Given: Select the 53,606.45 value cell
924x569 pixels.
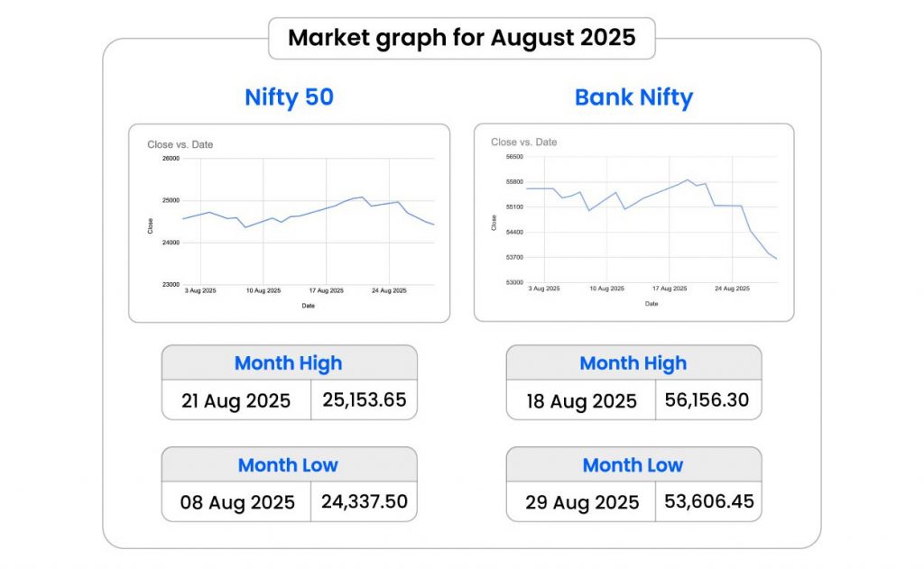Looking at the screenshot, I should tap(709, 501).
